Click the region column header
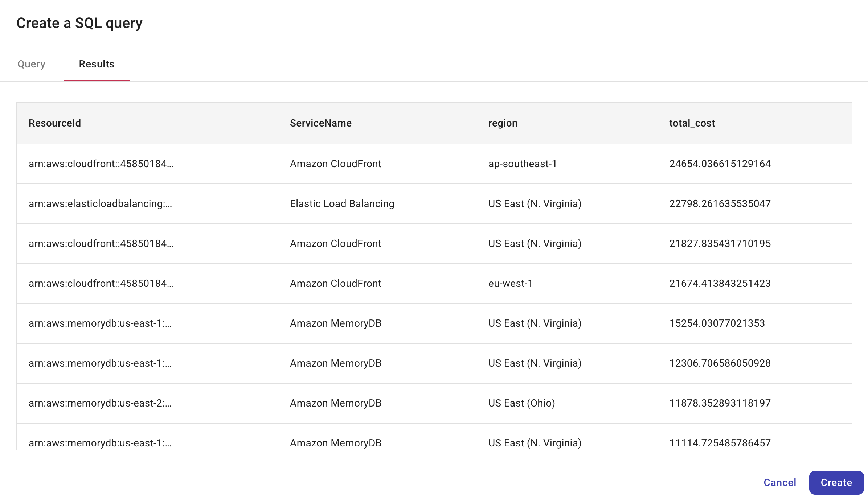This screenshot has width=868, height=499. pos(503,123)
